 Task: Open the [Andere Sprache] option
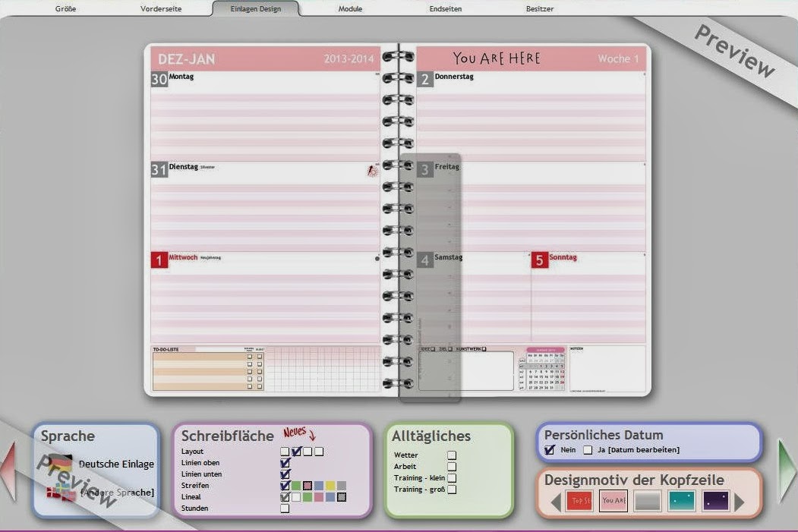point(117,493)
